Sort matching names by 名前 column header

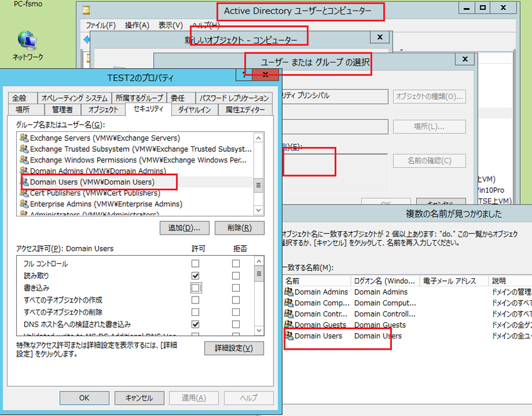click(316, 281)
